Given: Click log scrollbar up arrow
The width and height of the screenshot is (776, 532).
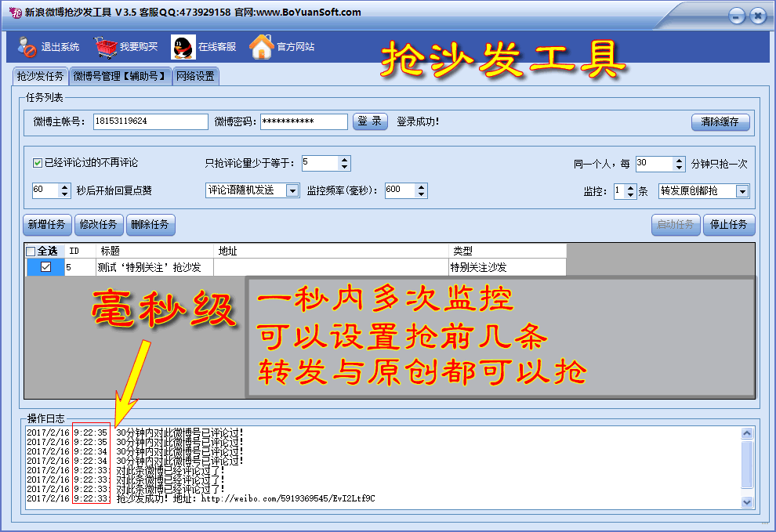Looking at the screenshot, I should (x=747, y=433).
